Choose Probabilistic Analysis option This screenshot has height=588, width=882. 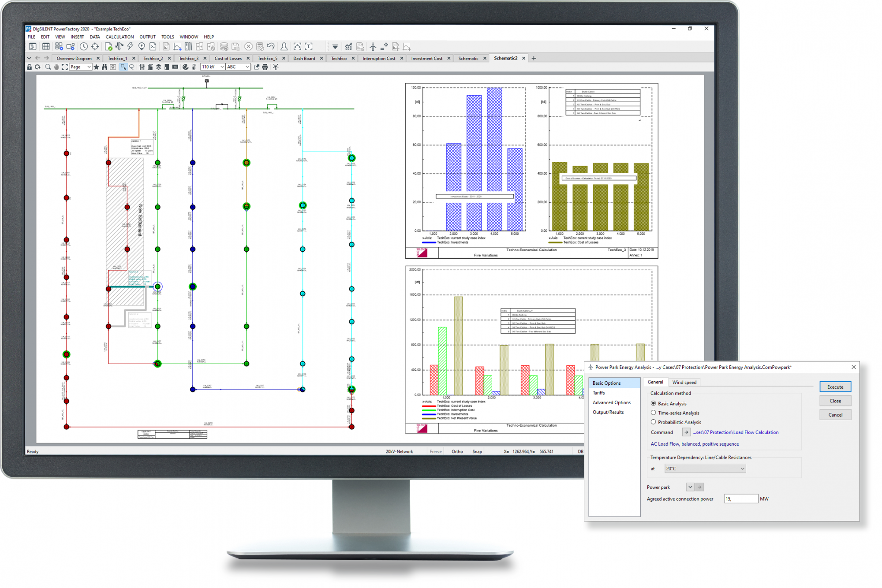tap(653, 422)
